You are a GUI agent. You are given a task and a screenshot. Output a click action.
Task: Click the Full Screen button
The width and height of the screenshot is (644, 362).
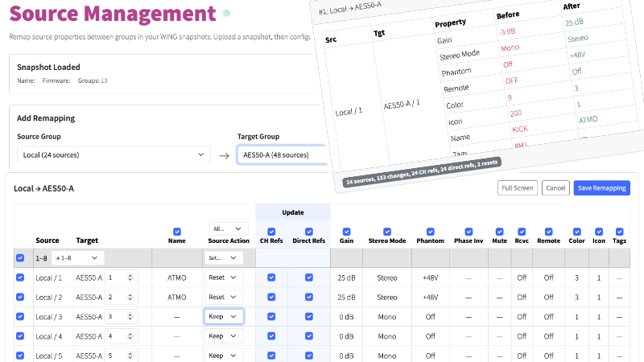pos(517,188)
